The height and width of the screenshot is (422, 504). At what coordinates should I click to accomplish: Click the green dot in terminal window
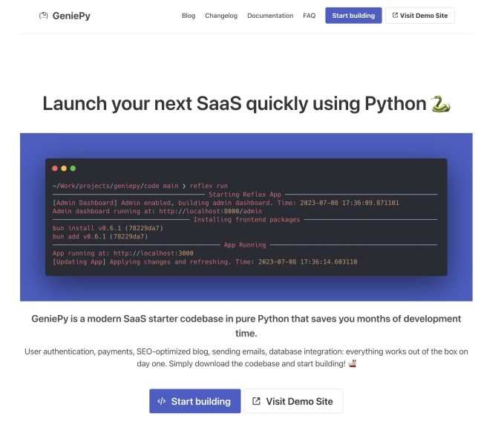(x=73, y=169)
